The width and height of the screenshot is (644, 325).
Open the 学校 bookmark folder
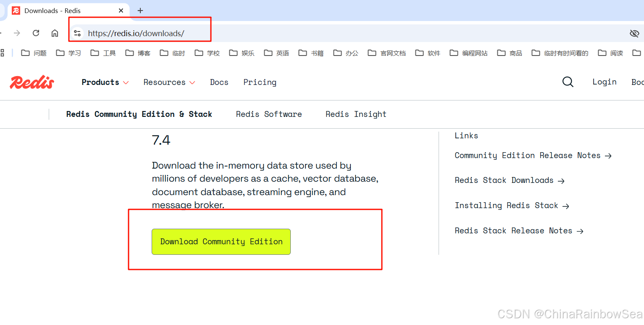(207, 53)
